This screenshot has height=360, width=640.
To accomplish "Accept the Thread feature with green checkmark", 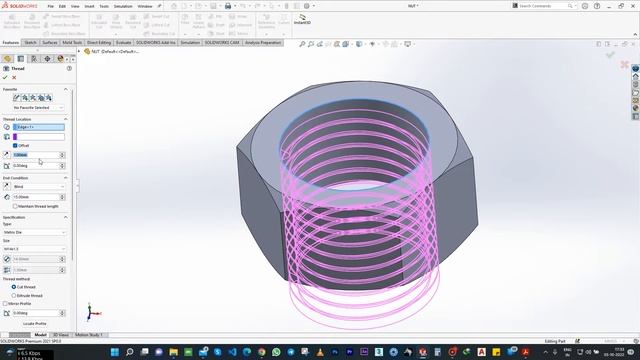I will point(5,78).
